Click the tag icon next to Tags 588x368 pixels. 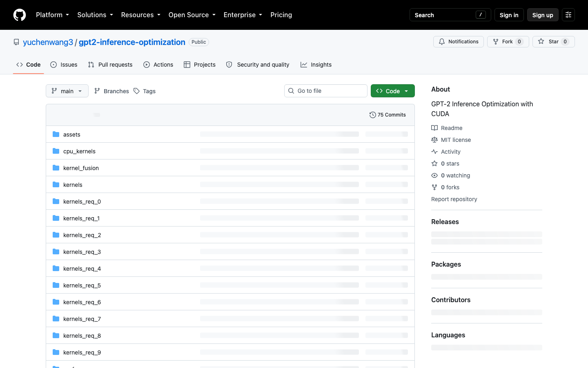pos(136,91)
